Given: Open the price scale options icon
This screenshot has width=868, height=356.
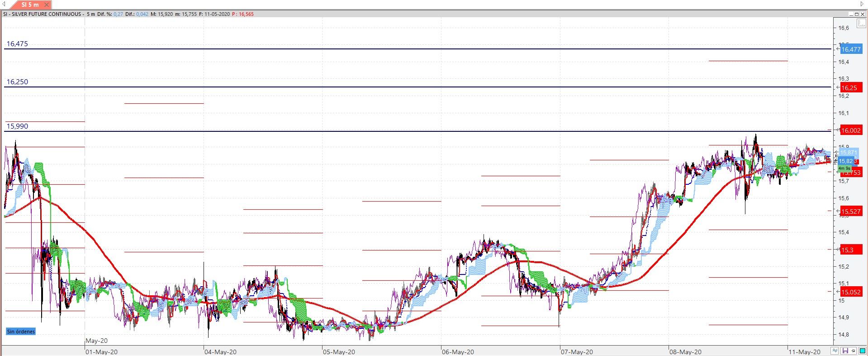Looking at the screenshot, I should point(861,24).
